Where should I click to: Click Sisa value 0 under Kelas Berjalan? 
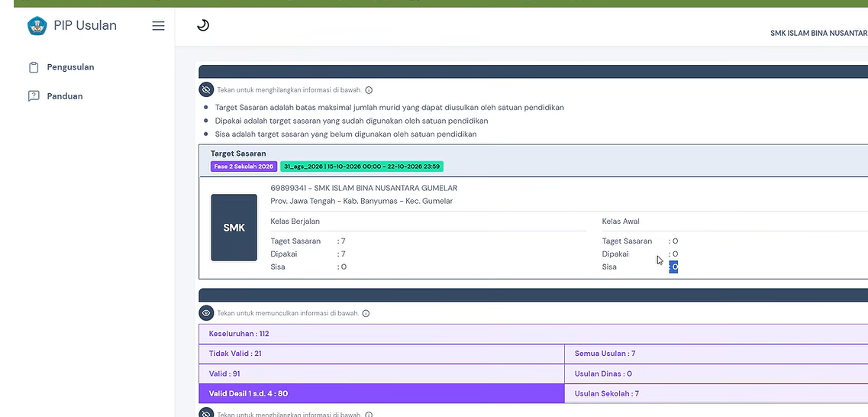pos(341,267)
